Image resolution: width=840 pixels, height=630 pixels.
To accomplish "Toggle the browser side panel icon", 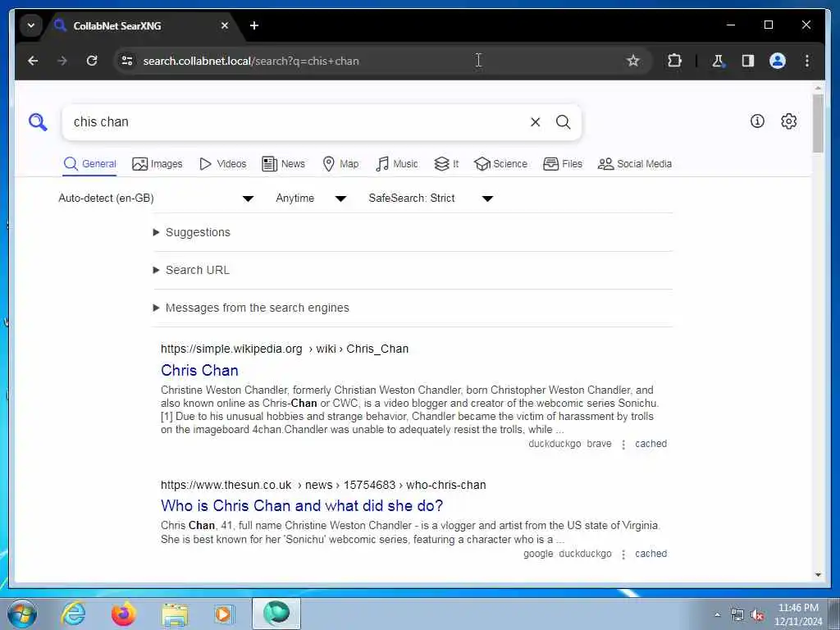I will tap(748, 61).
